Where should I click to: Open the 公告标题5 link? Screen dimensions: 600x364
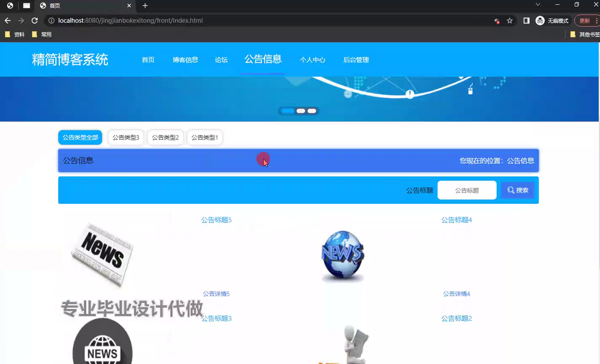[216, 220]
